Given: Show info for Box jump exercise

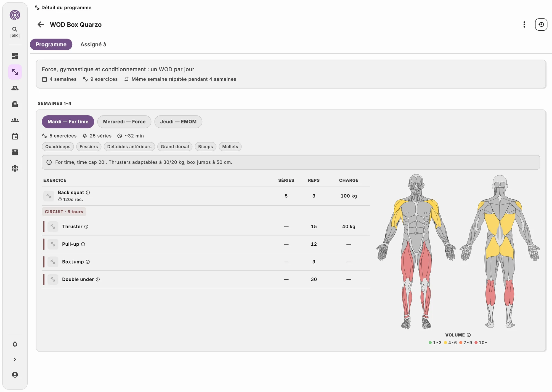Looking at the screenshot, I should 88,262.
